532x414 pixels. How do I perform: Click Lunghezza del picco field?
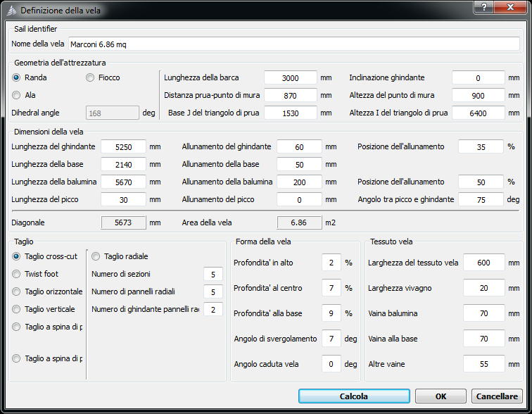click(x=124, y=200)
